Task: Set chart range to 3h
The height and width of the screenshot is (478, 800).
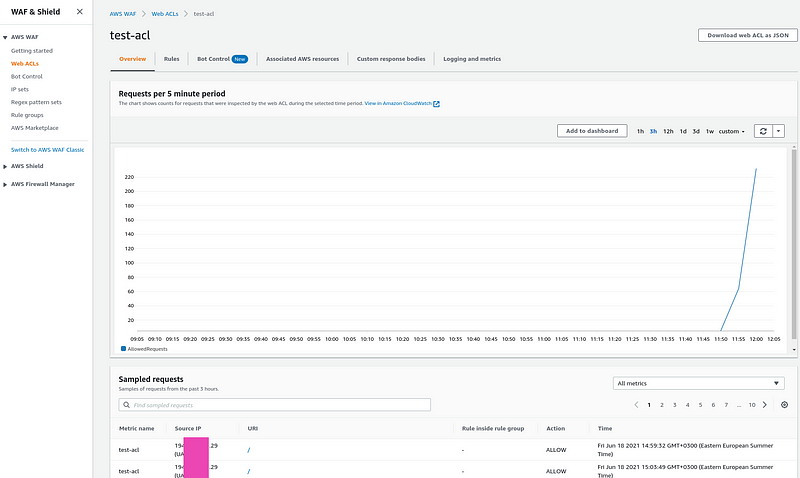Action: (x=653, y=131)
